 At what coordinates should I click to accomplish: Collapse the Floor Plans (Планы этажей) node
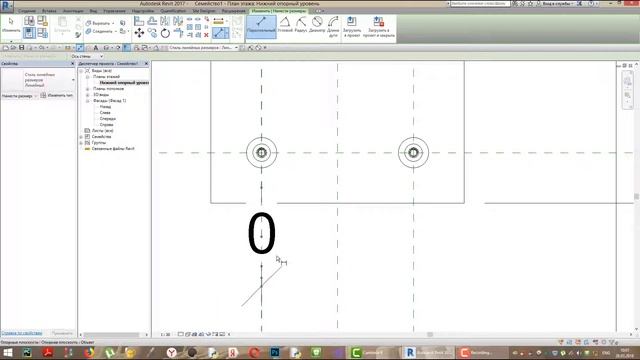(x=87, y=77)
